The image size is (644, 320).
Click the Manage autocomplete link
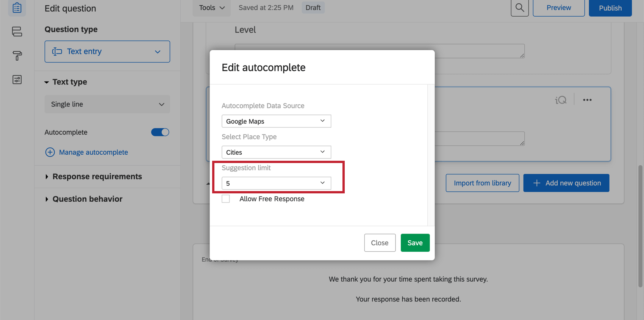pos(93,152)
